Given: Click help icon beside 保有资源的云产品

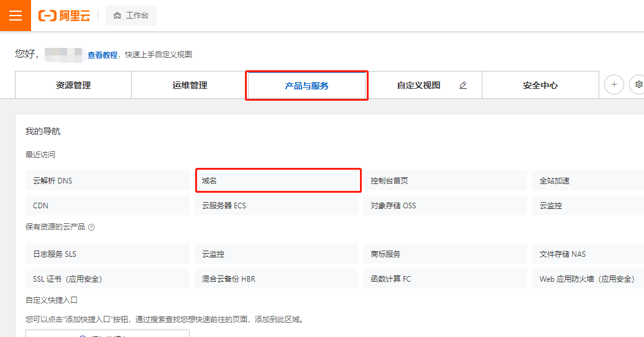Looking at the screenshot, I should 91,228.
